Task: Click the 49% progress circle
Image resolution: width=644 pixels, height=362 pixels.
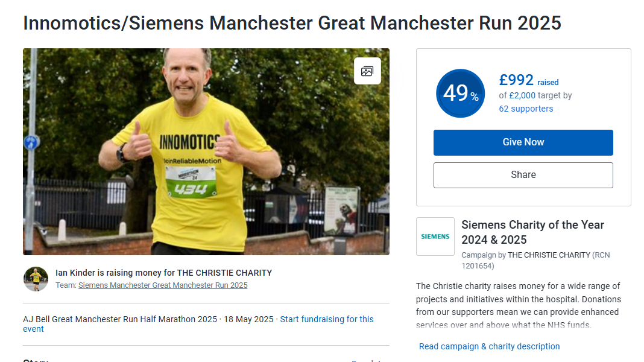Action: [x=460, y=94]
